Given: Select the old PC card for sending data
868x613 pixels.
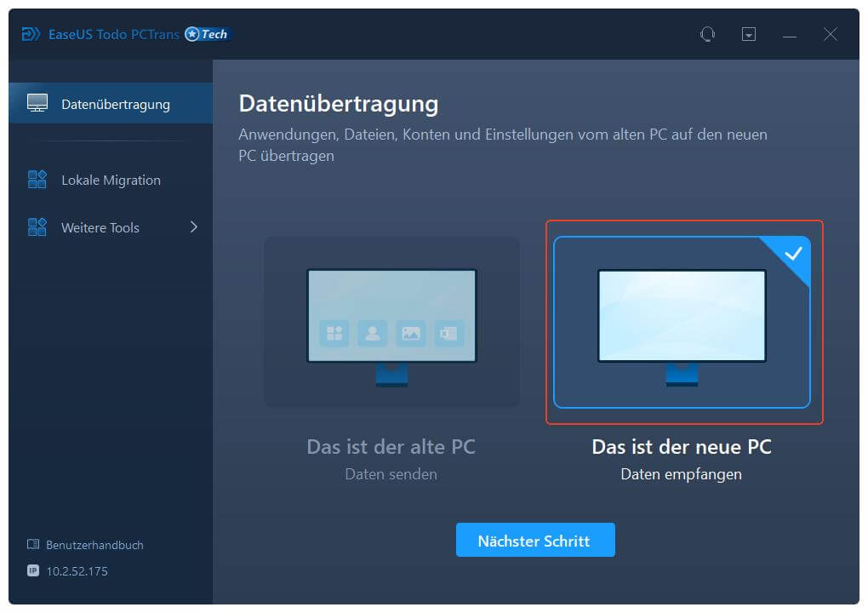Looking at the screenshot, I should (391, 322).
